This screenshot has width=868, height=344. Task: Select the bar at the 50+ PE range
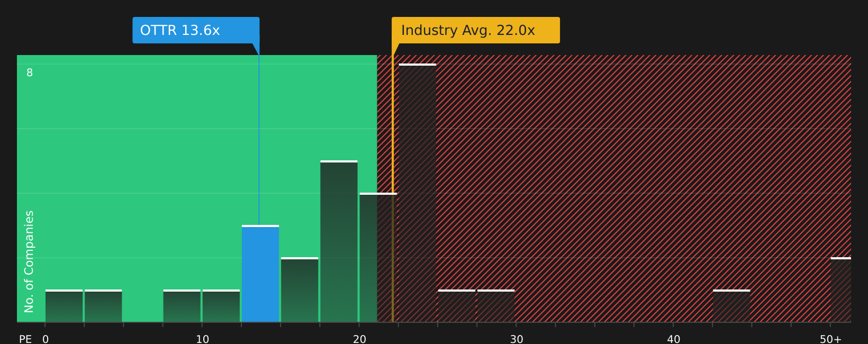pyautogui.click(x=841, y=289)
